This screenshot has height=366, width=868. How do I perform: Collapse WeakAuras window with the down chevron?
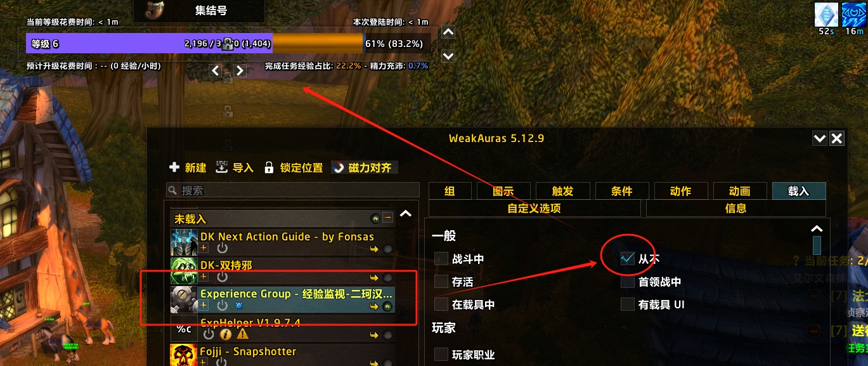[x=820, y=138]
